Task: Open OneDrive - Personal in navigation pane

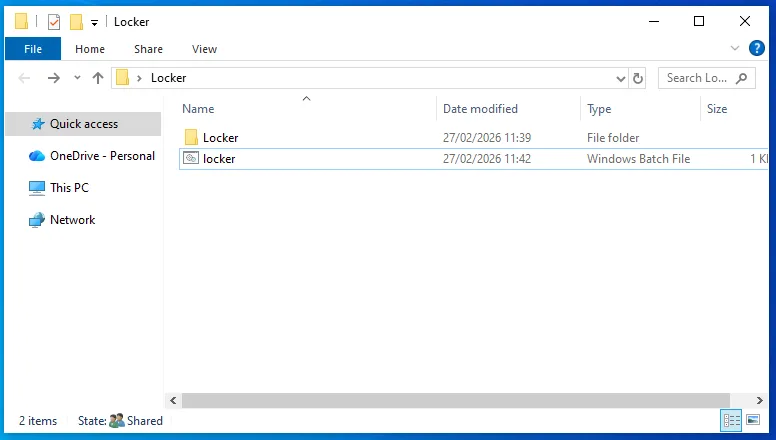Action: click(x=102, y=156)
